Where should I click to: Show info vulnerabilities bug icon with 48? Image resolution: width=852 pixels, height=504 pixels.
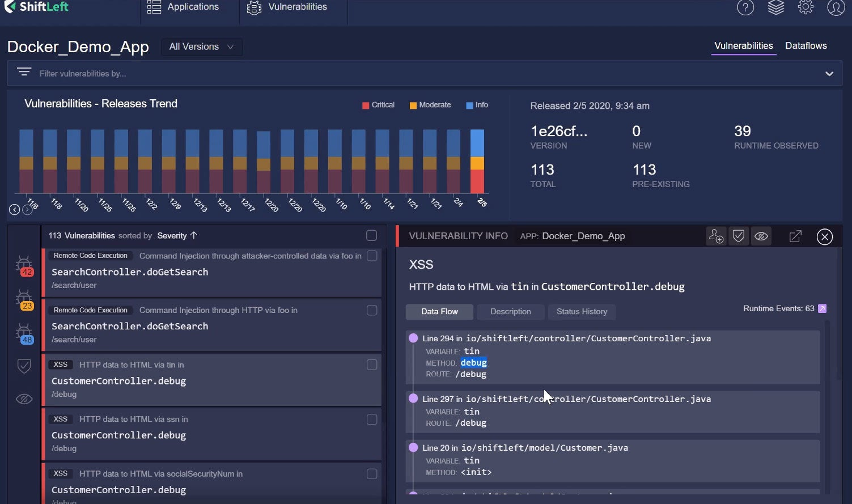tap(24, 334)
